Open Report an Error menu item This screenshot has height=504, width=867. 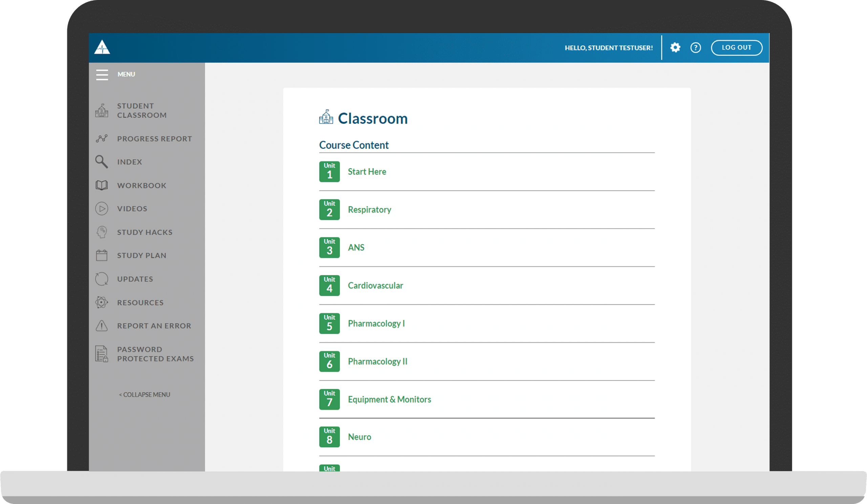pyautogui.click(x=154, y=326)
